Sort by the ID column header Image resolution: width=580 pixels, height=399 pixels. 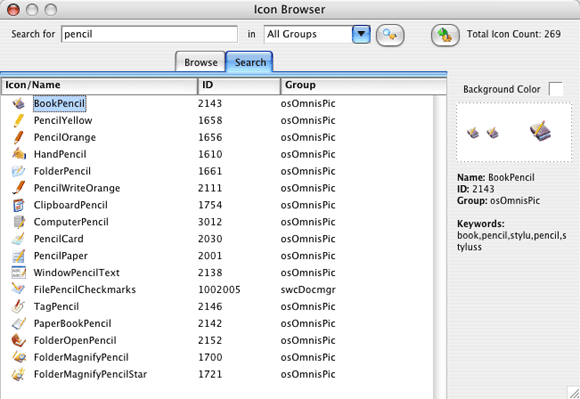point(239,85)
